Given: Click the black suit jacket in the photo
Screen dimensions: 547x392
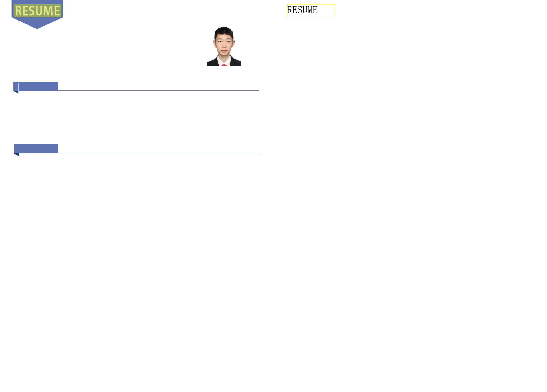Looking at the screenshot, I should (235, 62).
